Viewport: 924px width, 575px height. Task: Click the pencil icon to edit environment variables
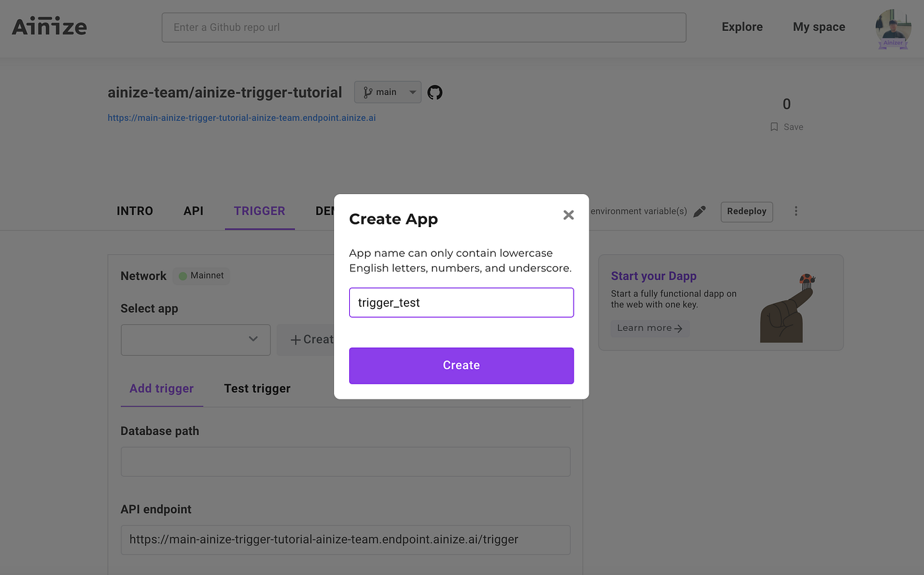[699, 211]
